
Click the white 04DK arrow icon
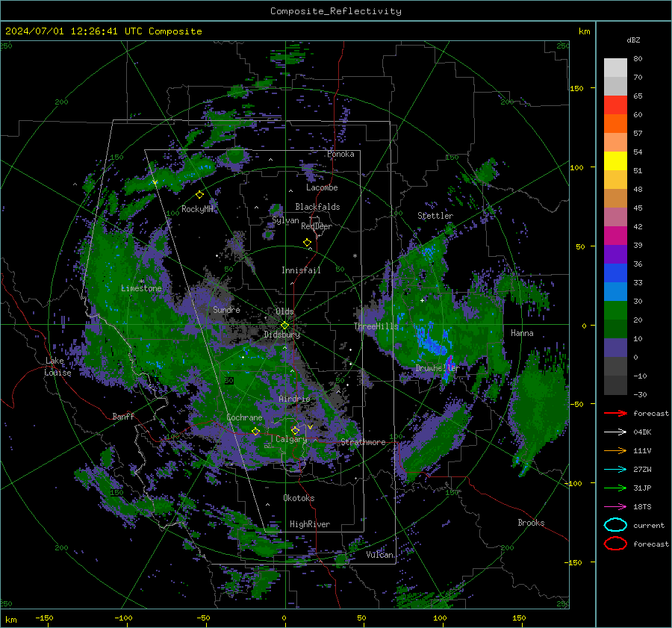[x=615, y=432]
